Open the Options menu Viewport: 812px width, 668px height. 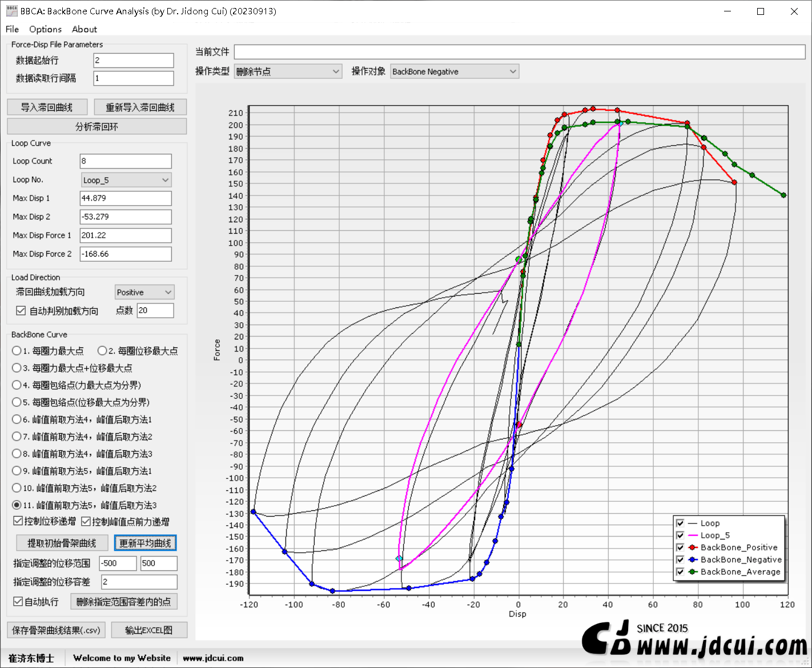(x=45, y=29)
